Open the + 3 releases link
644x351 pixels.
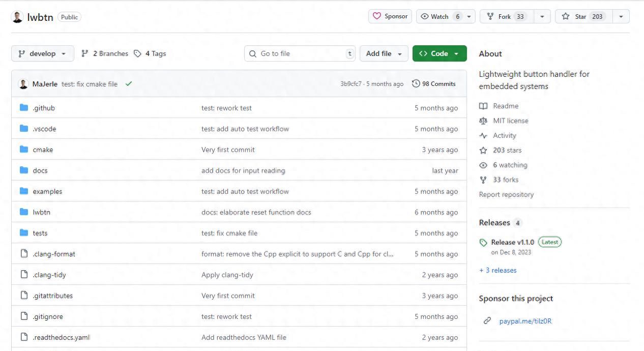point(497,270)
